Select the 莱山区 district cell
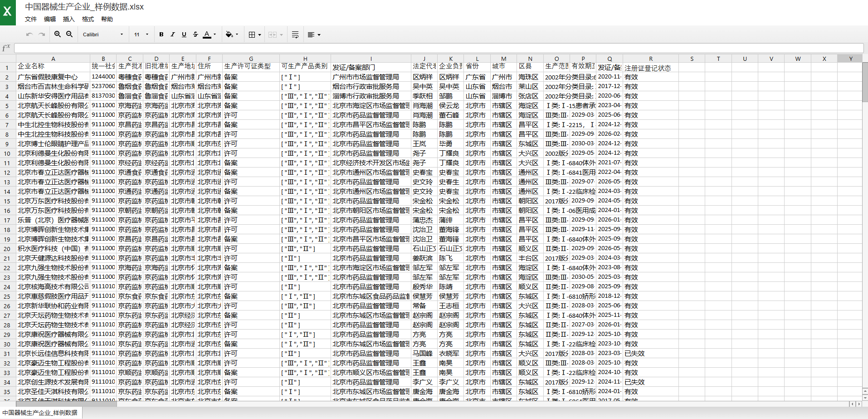Image resolution: width=868 pixels, height=419 pixels. (530, 87)
